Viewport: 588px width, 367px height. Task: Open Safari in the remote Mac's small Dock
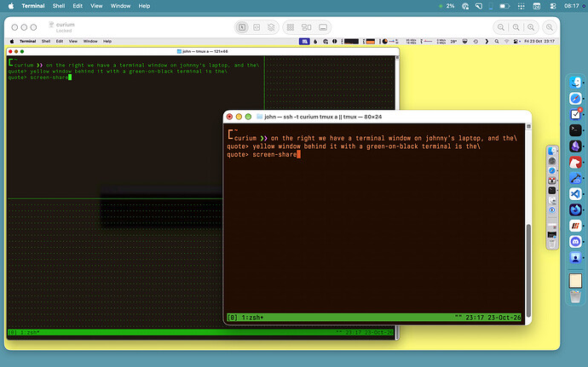click(552, 170)
